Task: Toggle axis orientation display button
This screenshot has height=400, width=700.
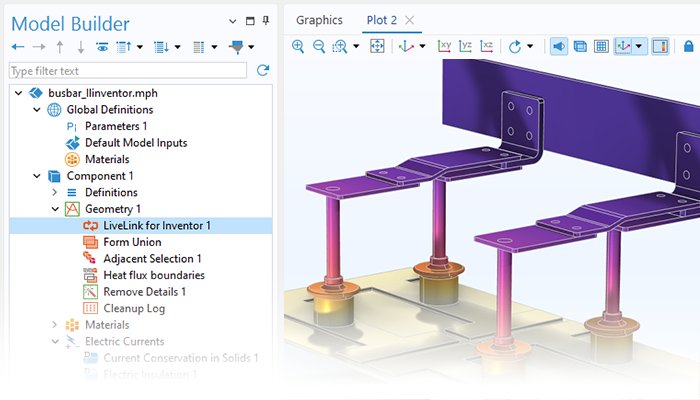Action: [623, 46]
